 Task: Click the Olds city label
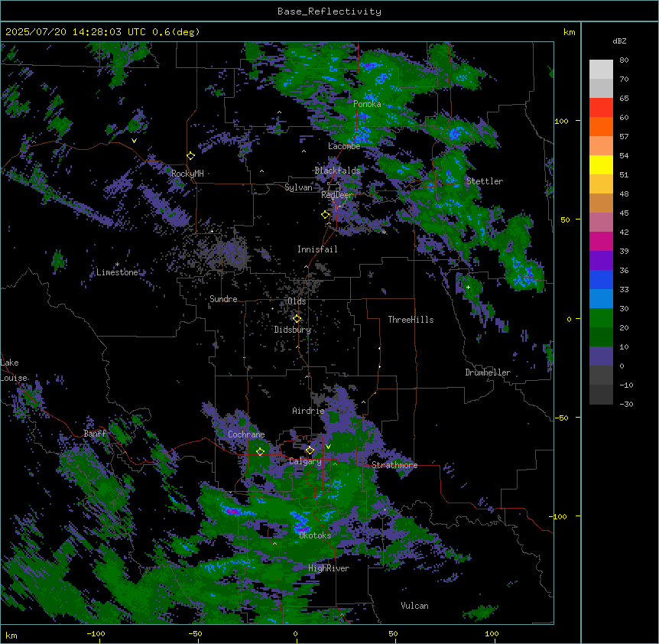297,301
